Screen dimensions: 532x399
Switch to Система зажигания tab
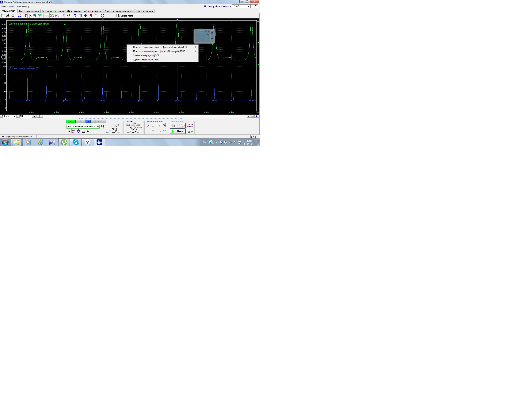(x=29, y=11)
